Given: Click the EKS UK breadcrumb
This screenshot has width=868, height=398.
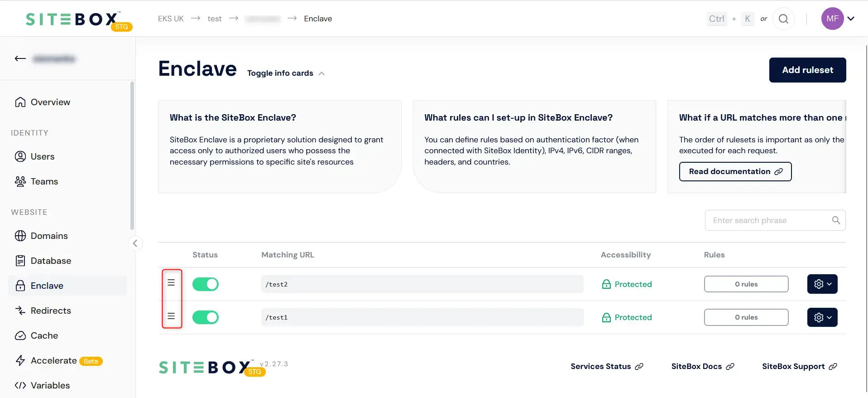Looking at the screenshot, I should pyautogui.click(x=171, y=19).
